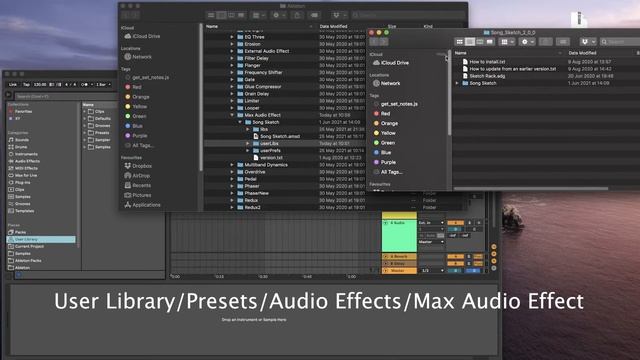The image size is (640, 360).
Task: Open the gear action menu in Song_Sketch window
Action: tap(527, 42)
